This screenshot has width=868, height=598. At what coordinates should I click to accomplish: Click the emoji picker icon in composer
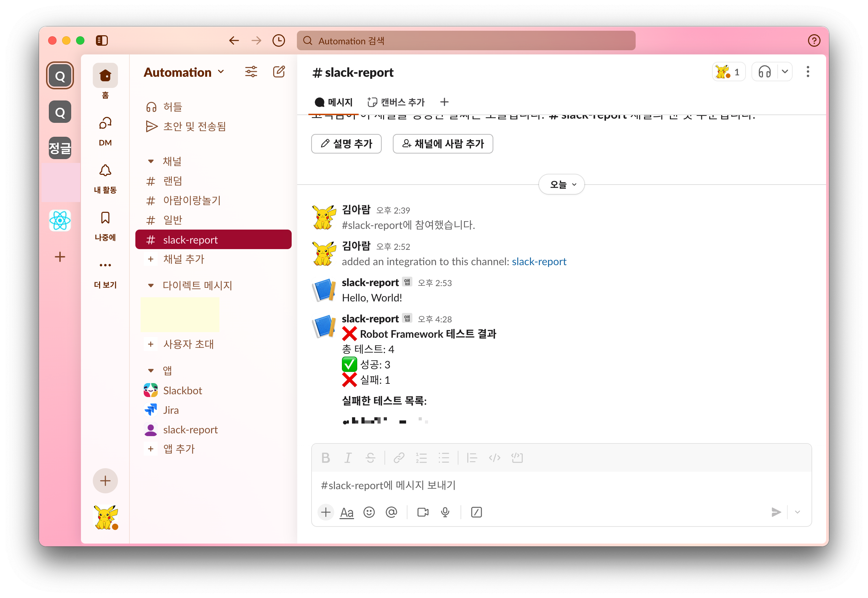pos(369,512)
